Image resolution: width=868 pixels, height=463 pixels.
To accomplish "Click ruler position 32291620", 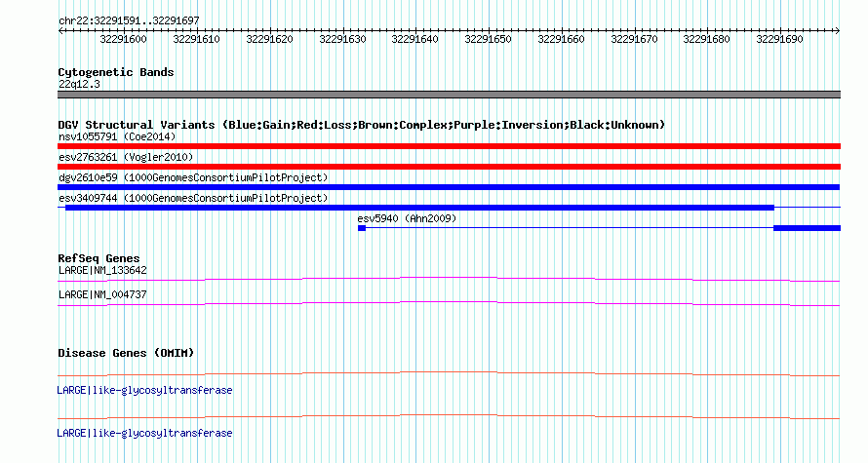I will click(x=269, y=39).
